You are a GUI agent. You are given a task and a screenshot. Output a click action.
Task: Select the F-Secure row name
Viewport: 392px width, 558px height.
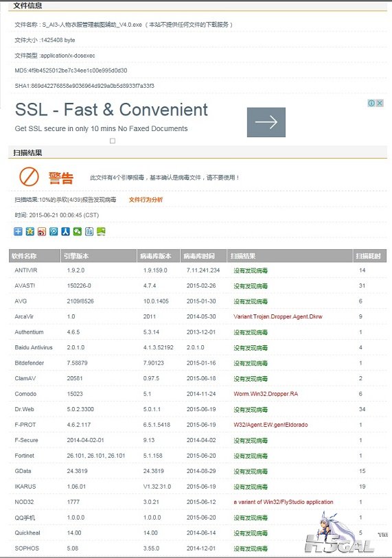tap(26, 440)
